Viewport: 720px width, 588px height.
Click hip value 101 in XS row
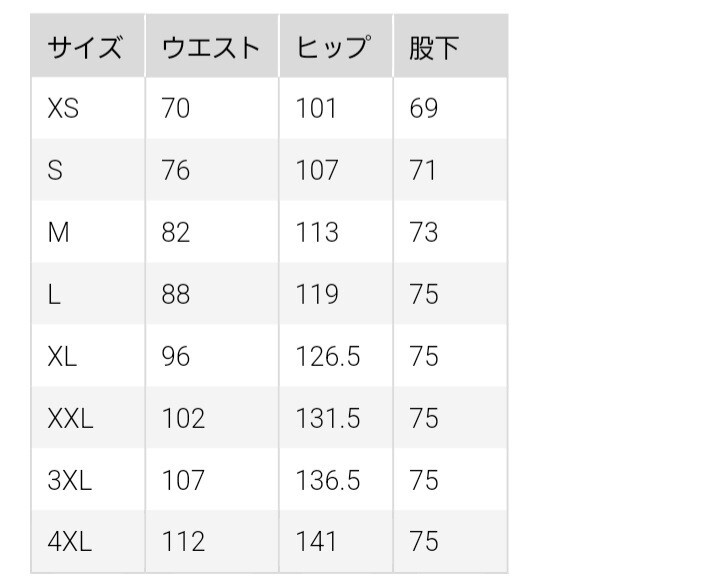click(317, 108)
